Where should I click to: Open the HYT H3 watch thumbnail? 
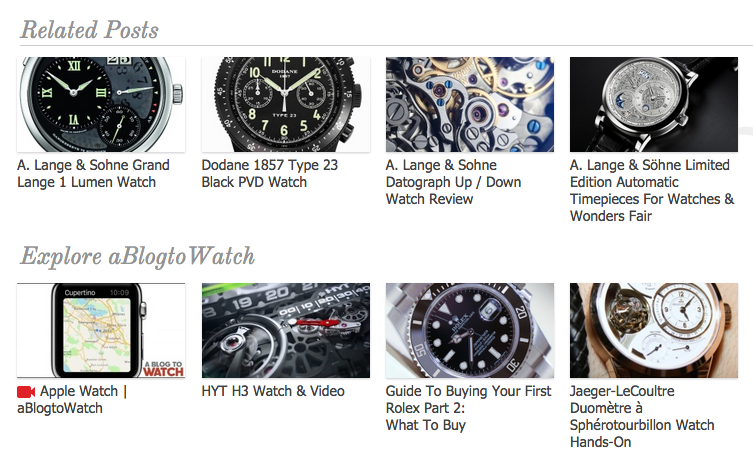(x=286, y=330)
